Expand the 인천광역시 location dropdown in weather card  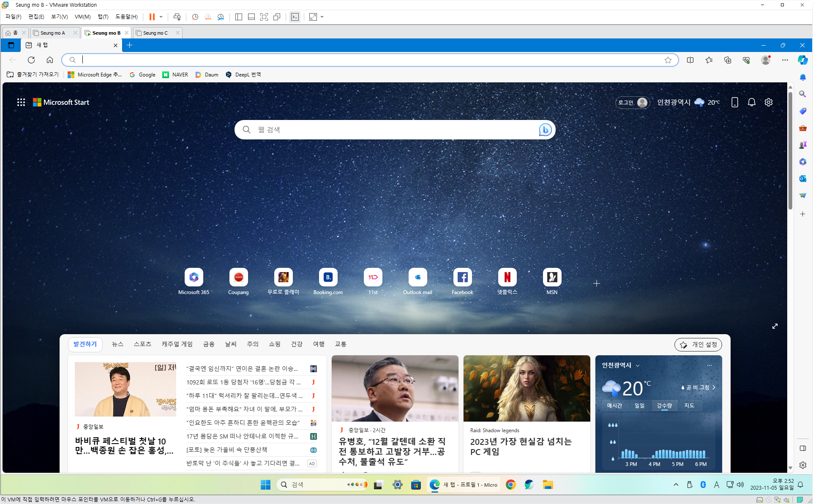[x=638, y=365]
